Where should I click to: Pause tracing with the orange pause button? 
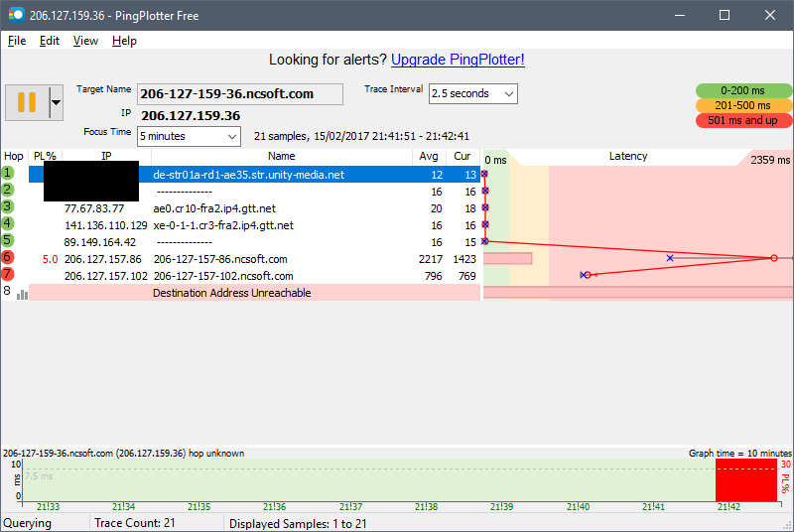27,102
